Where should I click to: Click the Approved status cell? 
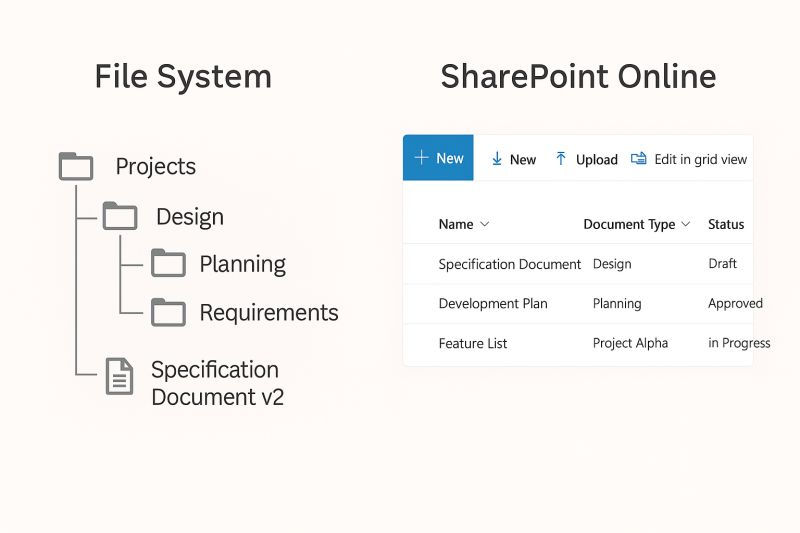(x=735, y=303)
